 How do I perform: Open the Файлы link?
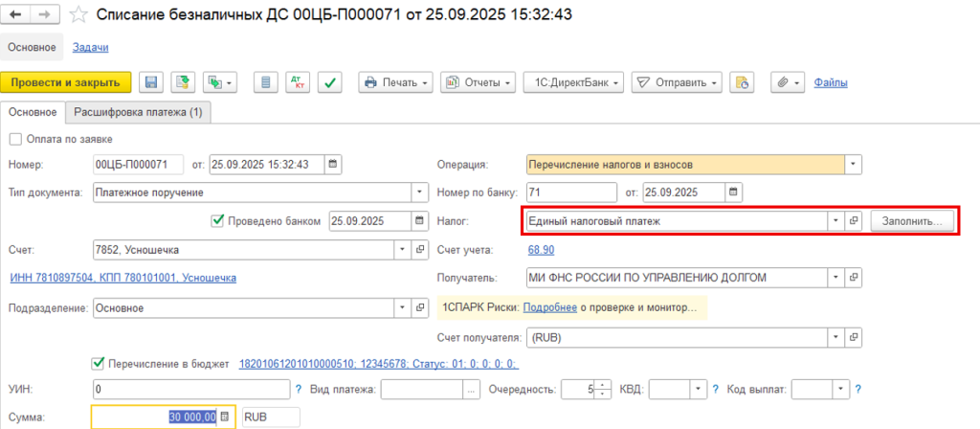pos(831,82)
